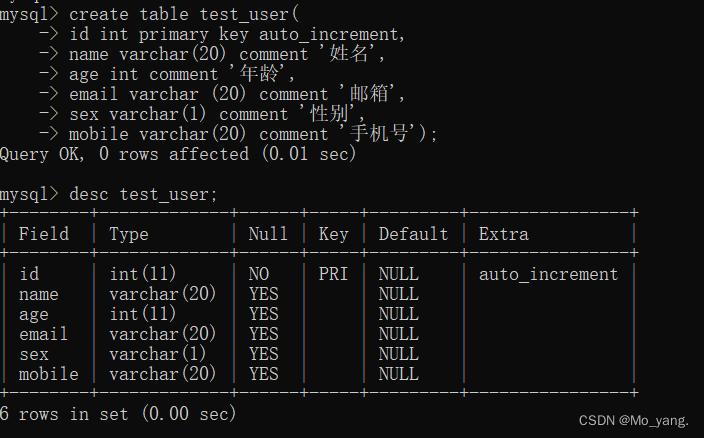Click the 'create table test_user(' statement

click(x=184, y=14)
